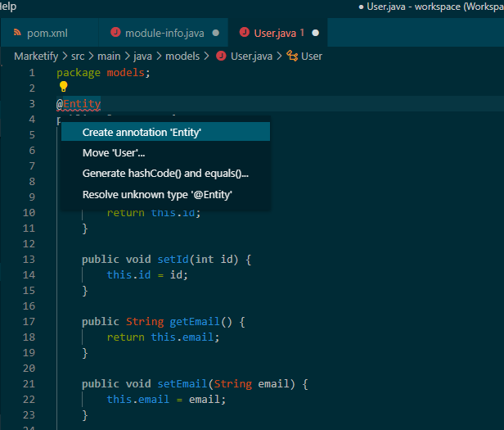Select the User.java editor tab
The height and width of the screenshot is (430, 504).
click(x=278, y=33)
